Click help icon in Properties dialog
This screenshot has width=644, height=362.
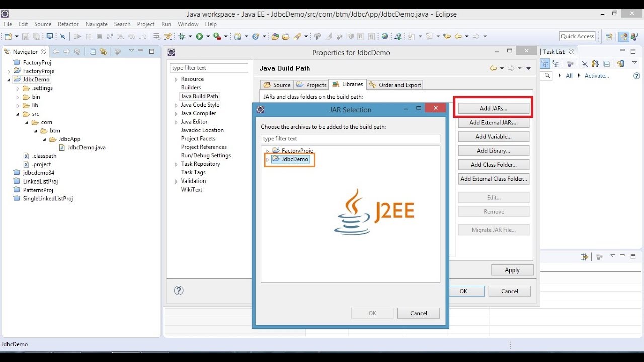[179, 290]
